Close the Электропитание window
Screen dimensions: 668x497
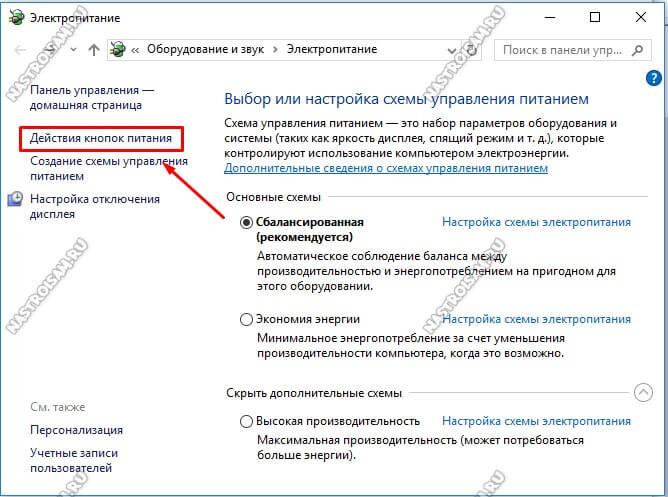[641, 17]
